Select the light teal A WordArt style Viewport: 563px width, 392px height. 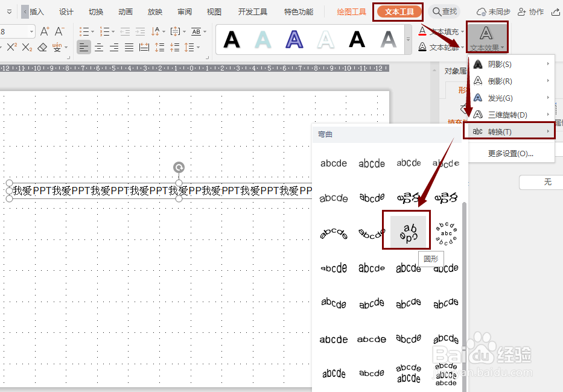click(263, 39)
